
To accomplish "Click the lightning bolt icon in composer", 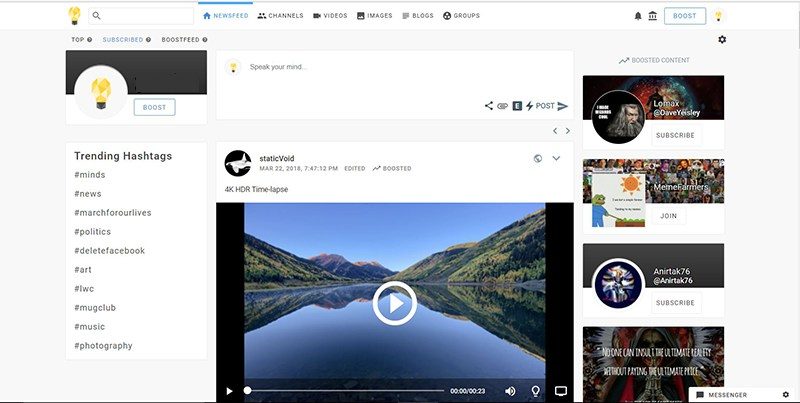I will [529, 106].
